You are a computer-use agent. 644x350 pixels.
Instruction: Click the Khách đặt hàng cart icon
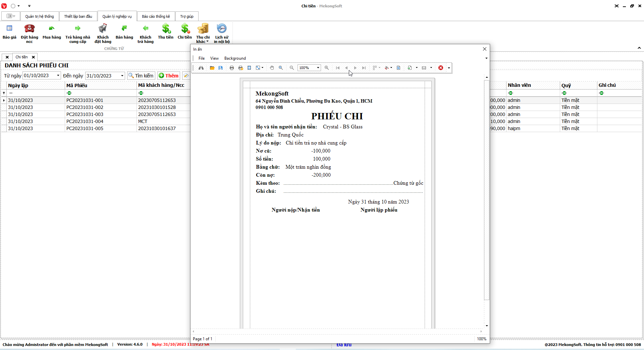[103, 33]
